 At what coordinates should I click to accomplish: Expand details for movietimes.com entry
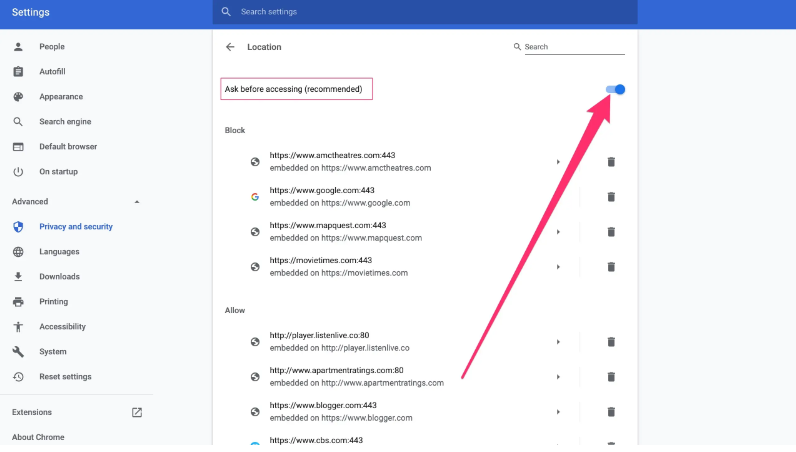point(558,267)
